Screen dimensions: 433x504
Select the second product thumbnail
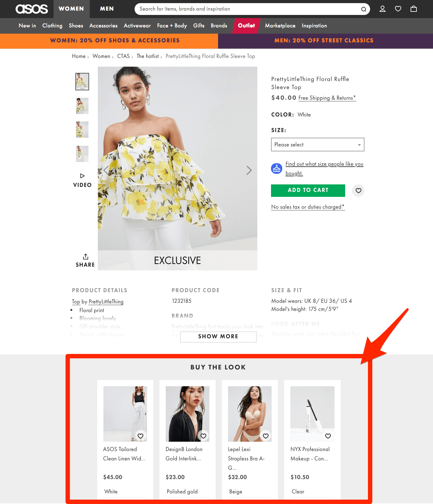[x=82, y=106]
